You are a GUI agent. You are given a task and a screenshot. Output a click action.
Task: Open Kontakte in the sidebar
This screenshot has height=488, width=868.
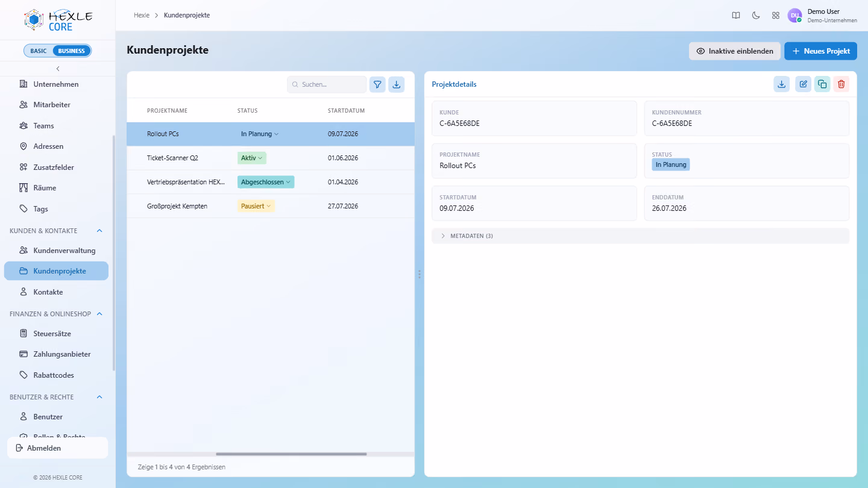[x=56, y=292]
